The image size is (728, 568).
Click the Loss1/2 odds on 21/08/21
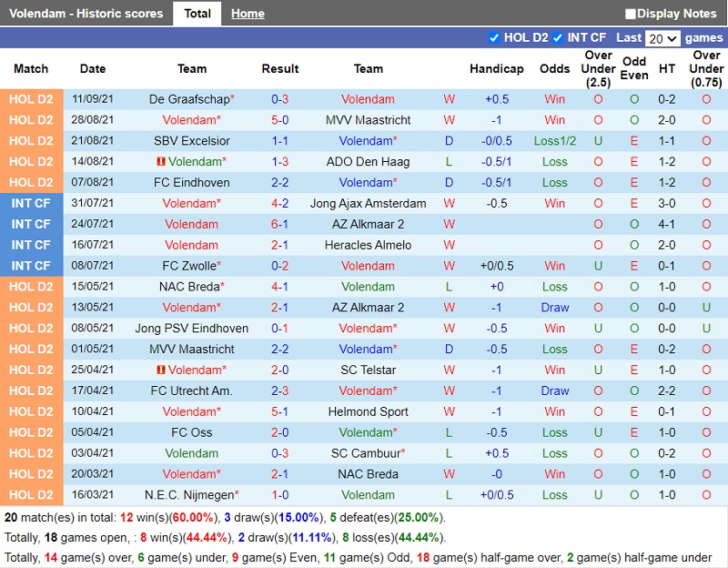click(555, 141)
